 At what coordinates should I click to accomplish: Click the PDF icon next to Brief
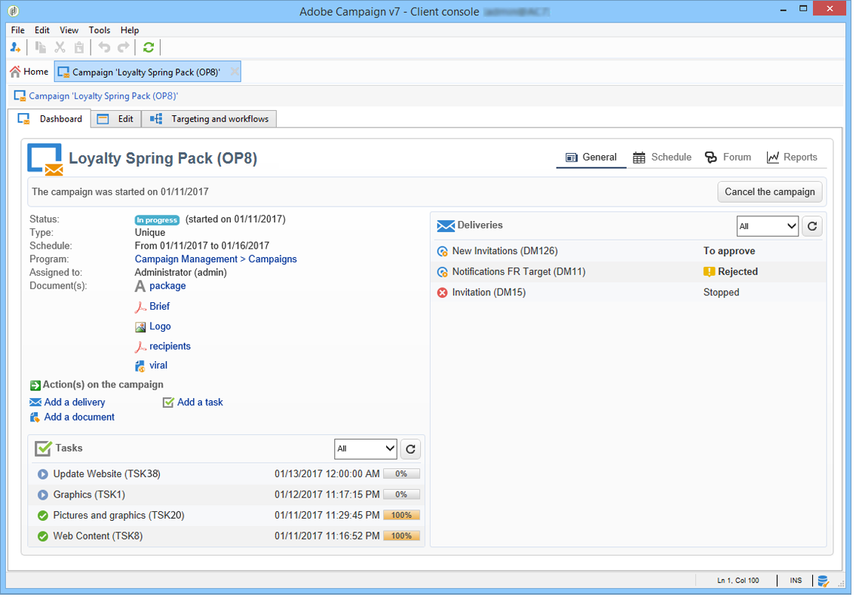coord(140,307)
